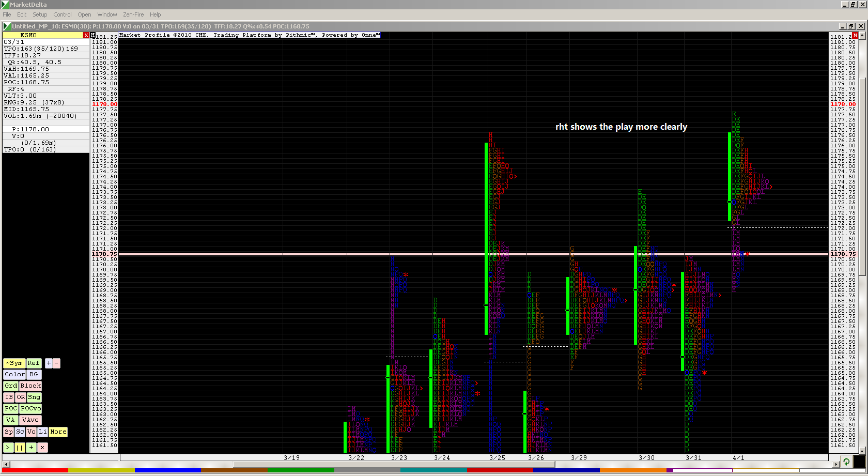Click the 3/26 date label on time axis
Viewport: 868px width, 476px height.
point(536,458)
